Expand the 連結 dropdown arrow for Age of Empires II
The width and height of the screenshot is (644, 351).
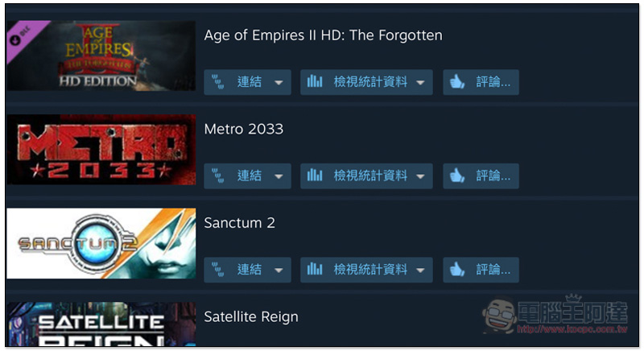(279, 82)
